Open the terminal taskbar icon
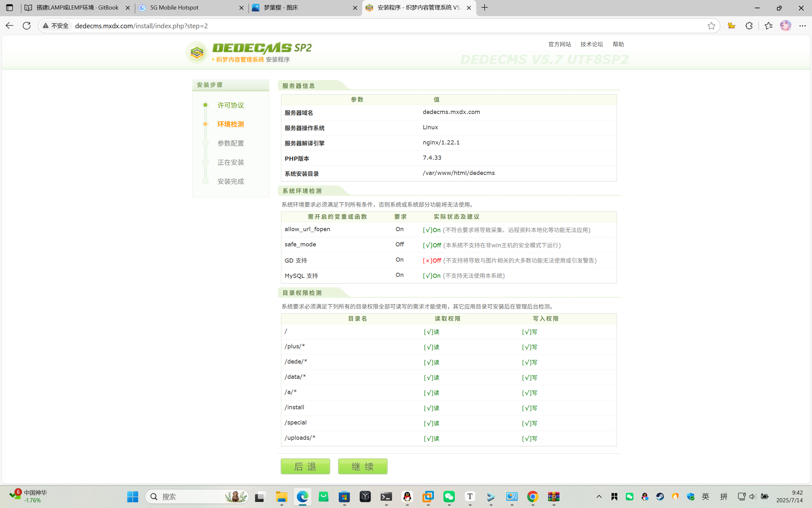Screen dimensions: 812x508 coord(386,497)
